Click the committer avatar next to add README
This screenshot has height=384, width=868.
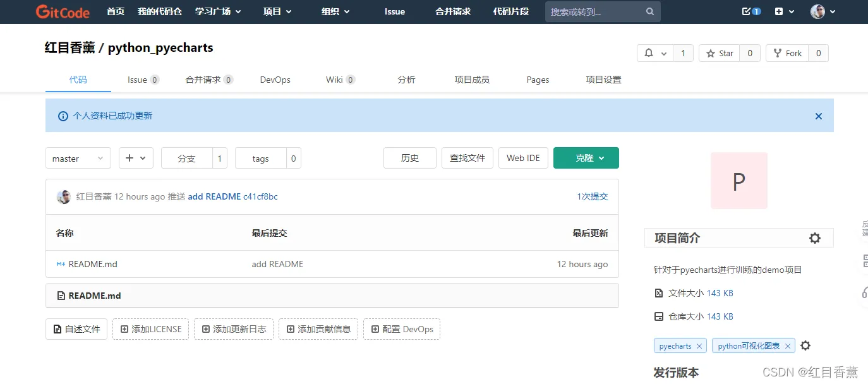pyautogui.click(x=64, y=196)
